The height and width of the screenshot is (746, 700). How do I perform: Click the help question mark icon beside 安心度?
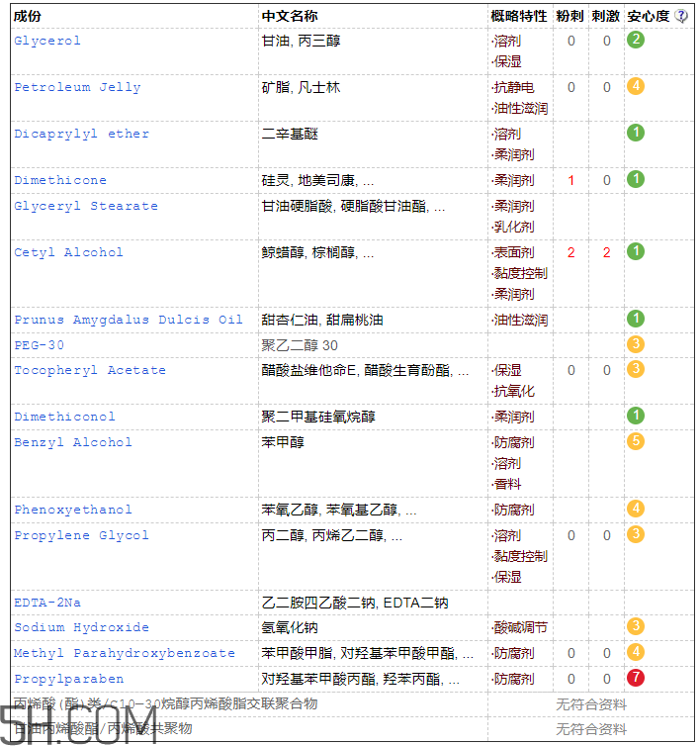click(681, 16)
